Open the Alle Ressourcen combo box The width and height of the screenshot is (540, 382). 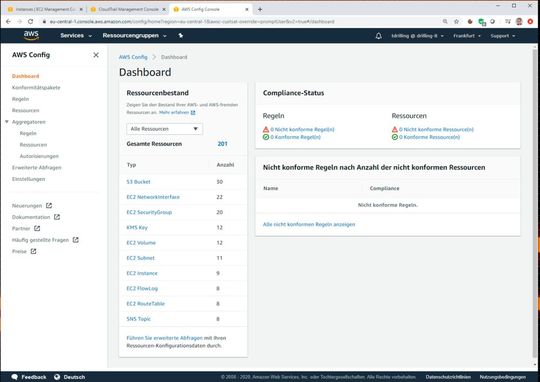click(x=165, y=129)
